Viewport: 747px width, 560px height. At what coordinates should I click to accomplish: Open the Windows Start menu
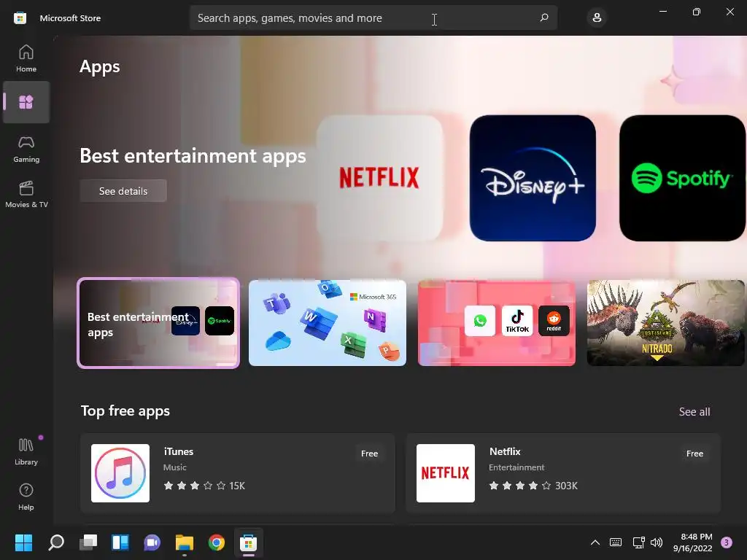(23, 542)
